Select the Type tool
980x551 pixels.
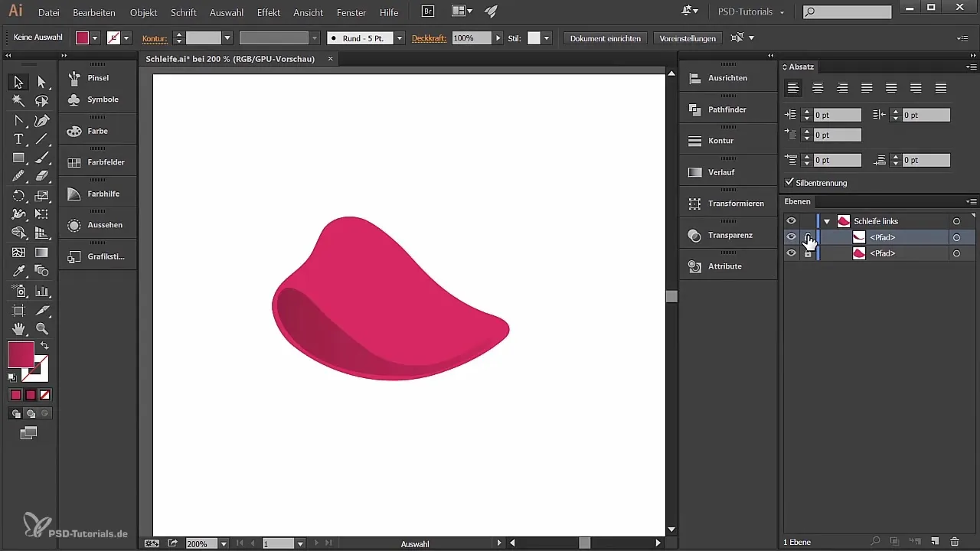tap(18, 139)
